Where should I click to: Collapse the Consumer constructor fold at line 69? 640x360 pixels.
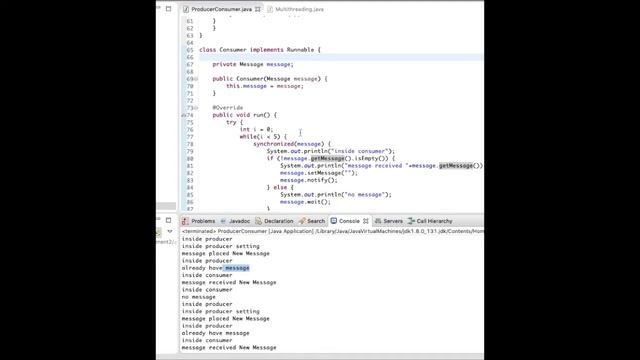196,79
